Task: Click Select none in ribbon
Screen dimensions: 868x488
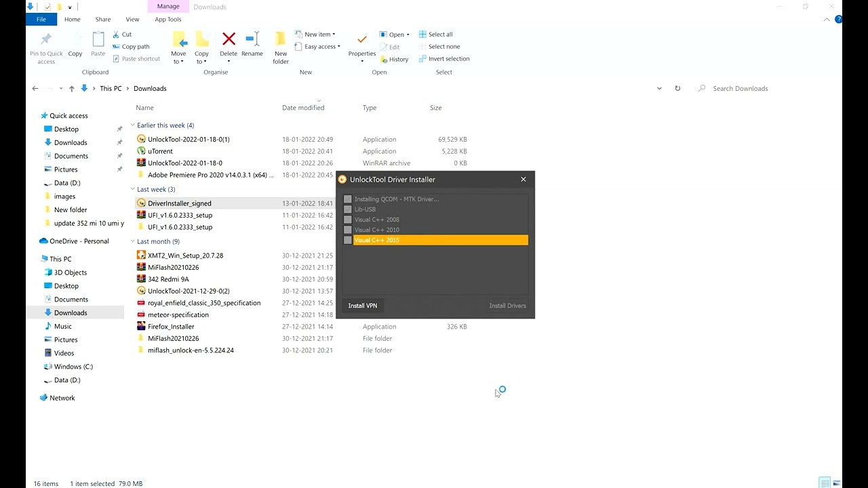Action: (x=439, y=47)
